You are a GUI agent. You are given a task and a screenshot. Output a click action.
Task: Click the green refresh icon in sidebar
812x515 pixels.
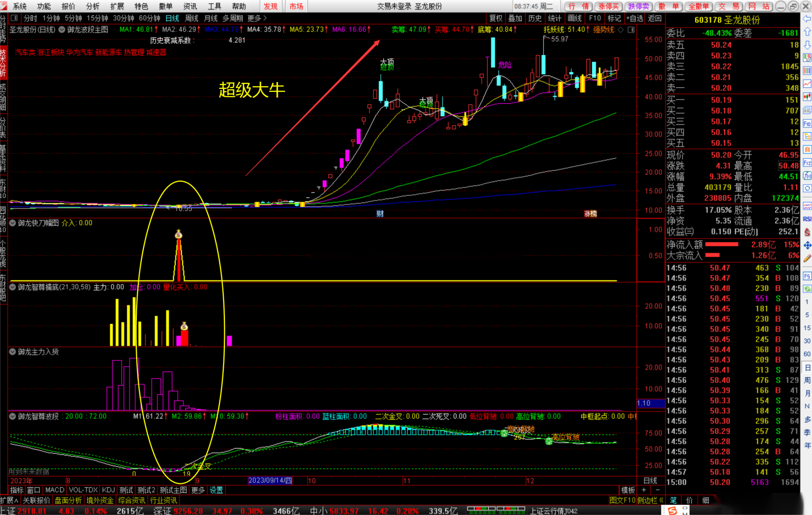[x=807, y=289]
